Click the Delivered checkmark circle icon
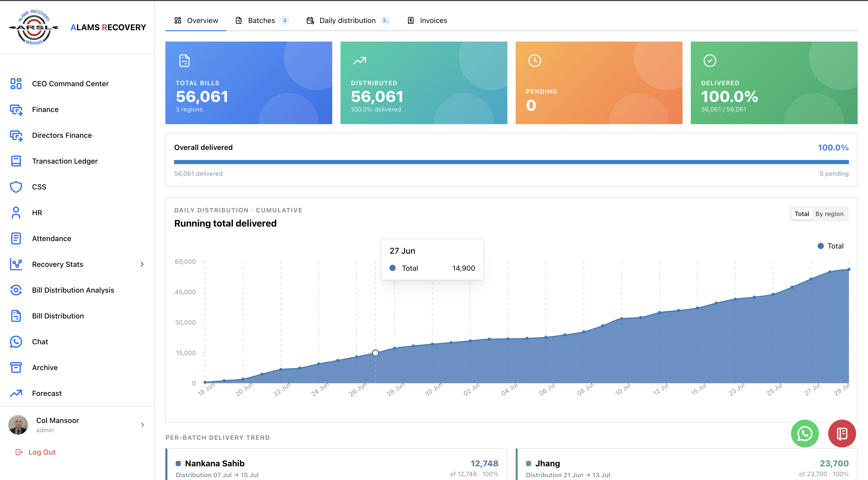868x480 pixels. pos(710,61)
